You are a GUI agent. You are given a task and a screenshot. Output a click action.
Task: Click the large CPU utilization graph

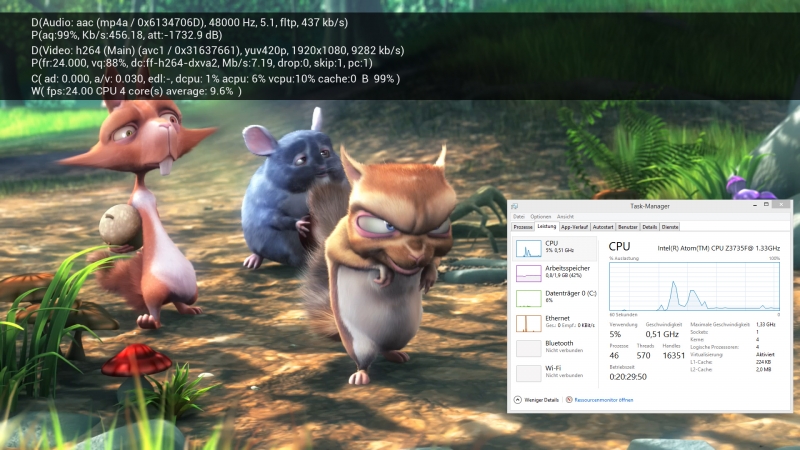694,286
